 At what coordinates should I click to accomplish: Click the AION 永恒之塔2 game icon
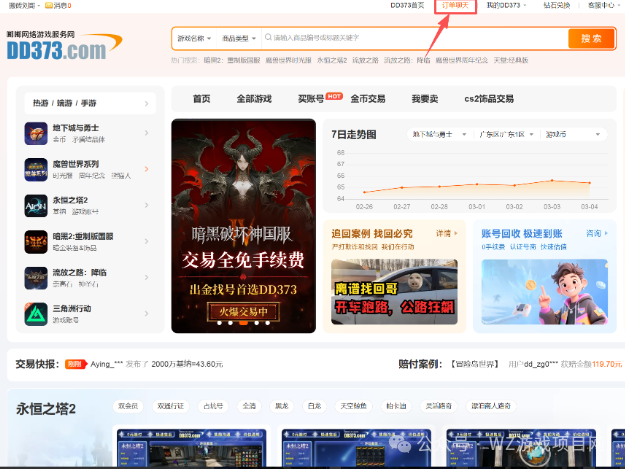[36, 206]
